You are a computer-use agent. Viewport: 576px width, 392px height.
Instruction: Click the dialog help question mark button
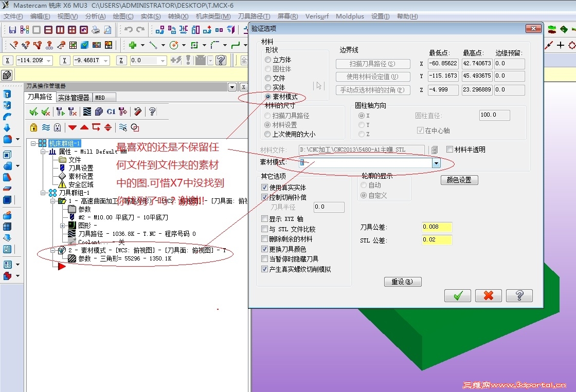pyautogui.click(x=519, y=295)
